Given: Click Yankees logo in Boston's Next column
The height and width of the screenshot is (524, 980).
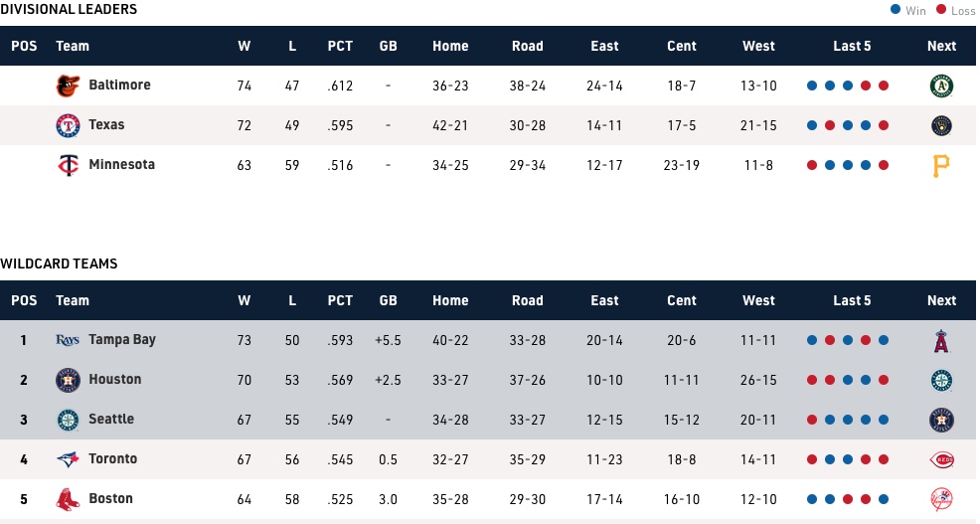Looking at the screenshot, I should [x=940, y=499].
